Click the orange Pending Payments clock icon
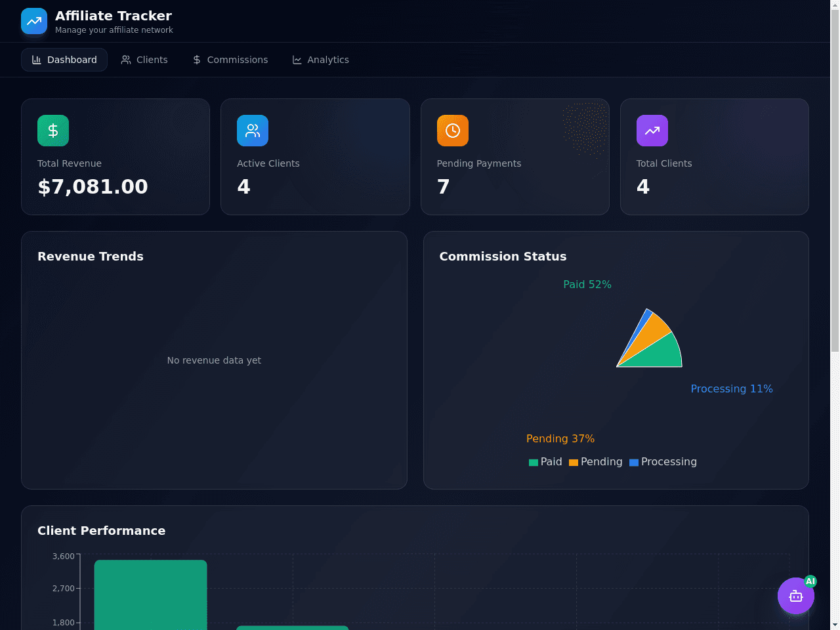Viewport: 840px width, 630px height. point(453,131)
